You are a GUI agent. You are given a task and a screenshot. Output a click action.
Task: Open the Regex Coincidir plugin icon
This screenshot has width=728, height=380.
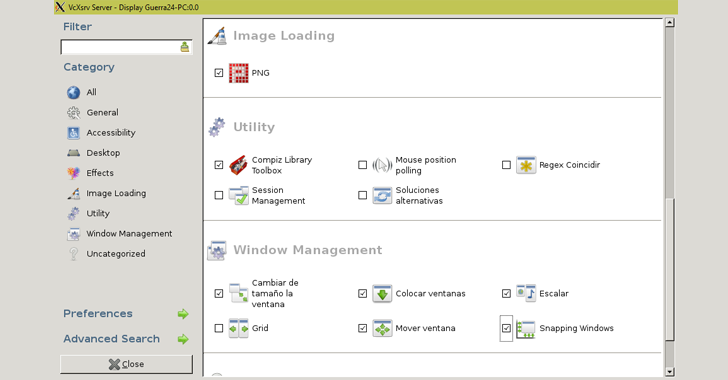pyautogui.click(x=526, y=165)
